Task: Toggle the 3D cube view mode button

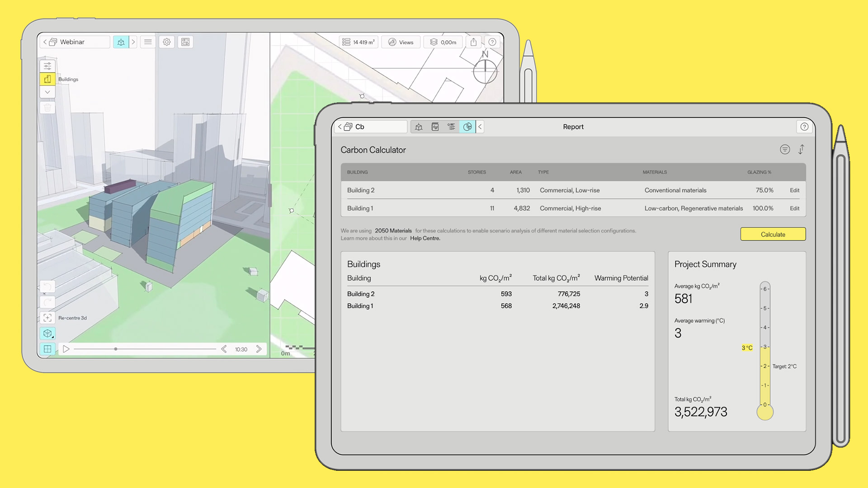Action: point(47,333)
